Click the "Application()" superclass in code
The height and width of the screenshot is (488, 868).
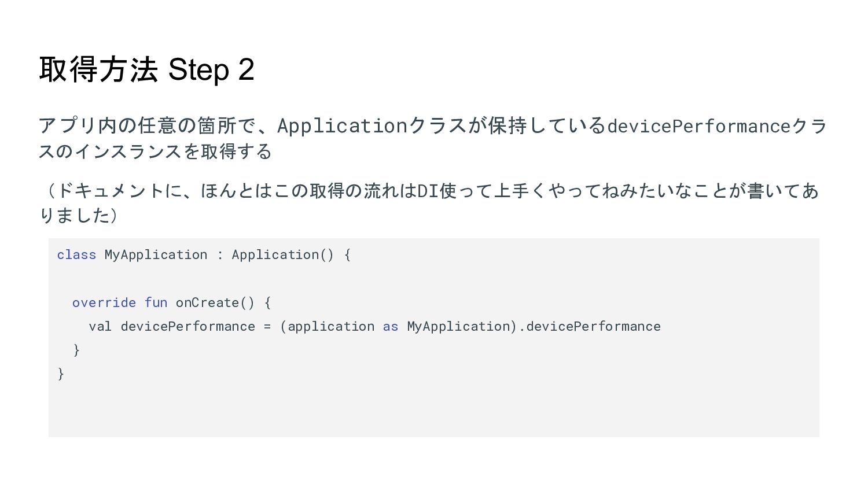[x=282, y=255]
